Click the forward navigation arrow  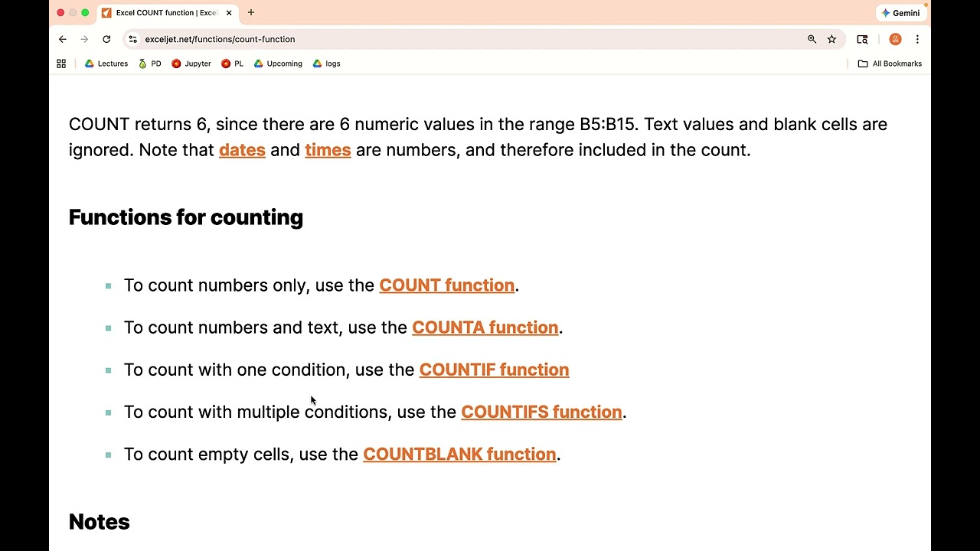click(x=84, y=39)
